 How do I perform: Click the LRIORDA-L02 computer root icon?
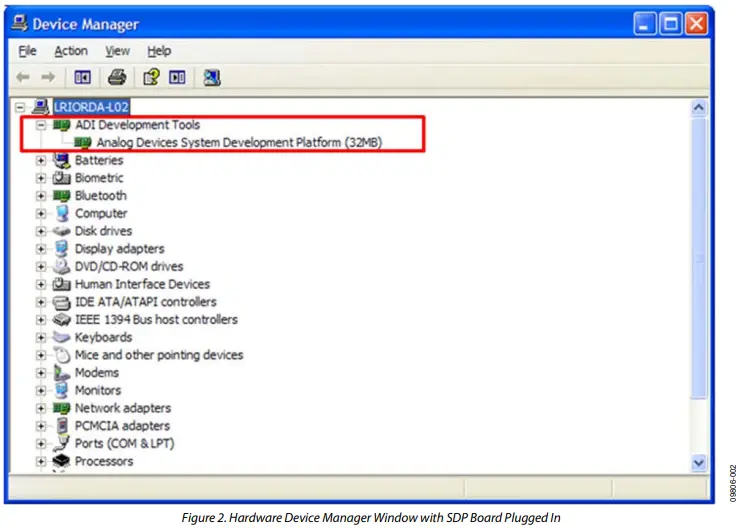pos(41,107)
